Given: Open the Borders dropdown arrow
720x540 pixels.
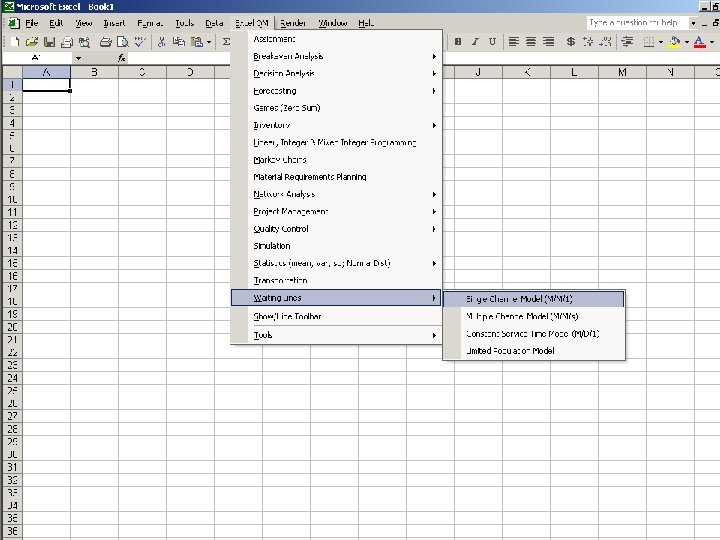Looking at the screenshot, I should click(661, 42).
